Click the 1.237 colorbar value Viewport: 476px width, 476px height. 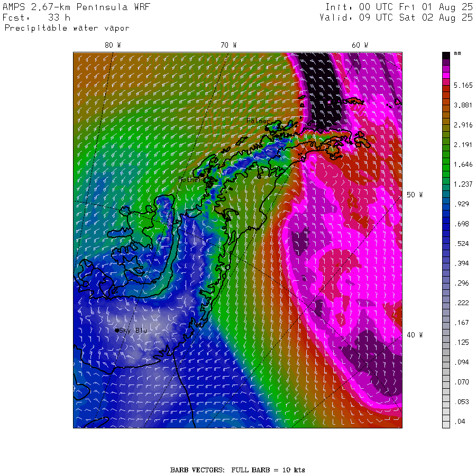(463, 184)
